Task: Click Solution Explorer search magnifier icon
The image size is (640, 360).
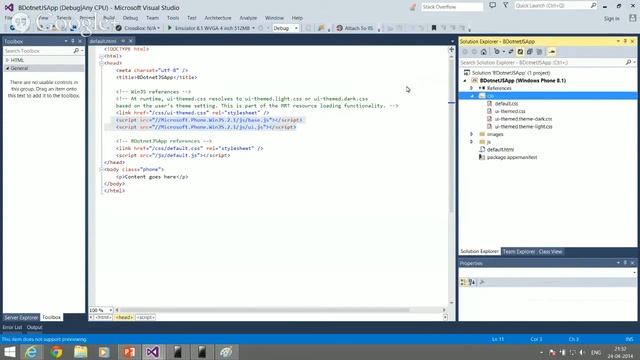Action: 629,62
